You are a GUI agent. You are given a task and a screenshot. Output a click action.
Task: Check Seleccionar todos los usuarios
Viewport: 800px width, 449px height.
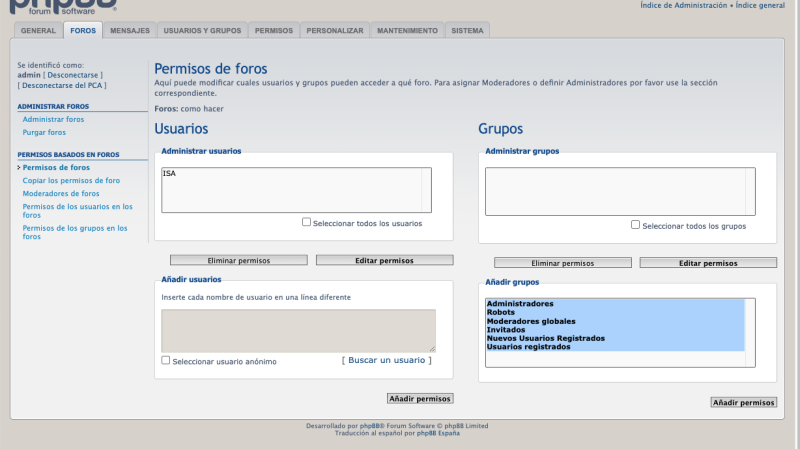(306, 222)
